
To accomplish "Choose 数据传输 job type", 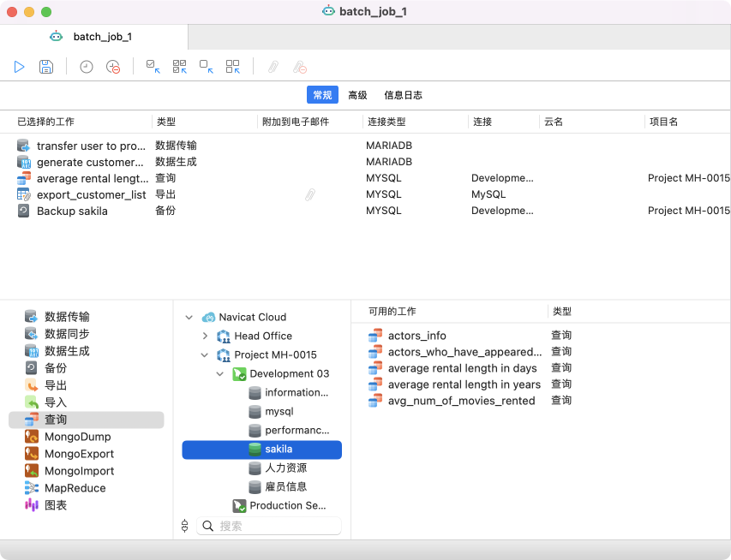I will (x=87, y=317).
